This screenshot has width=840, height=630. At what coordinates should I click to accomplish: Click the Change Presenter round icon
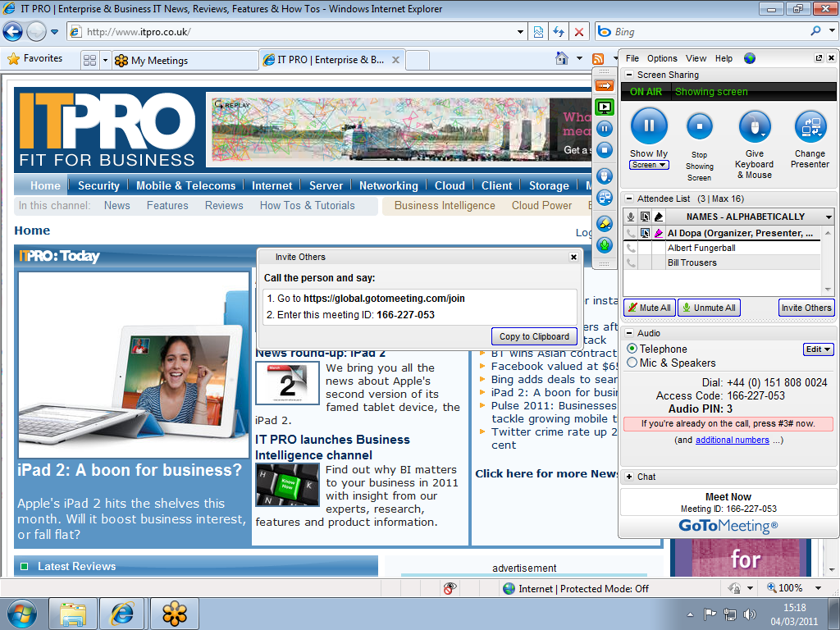810,127
